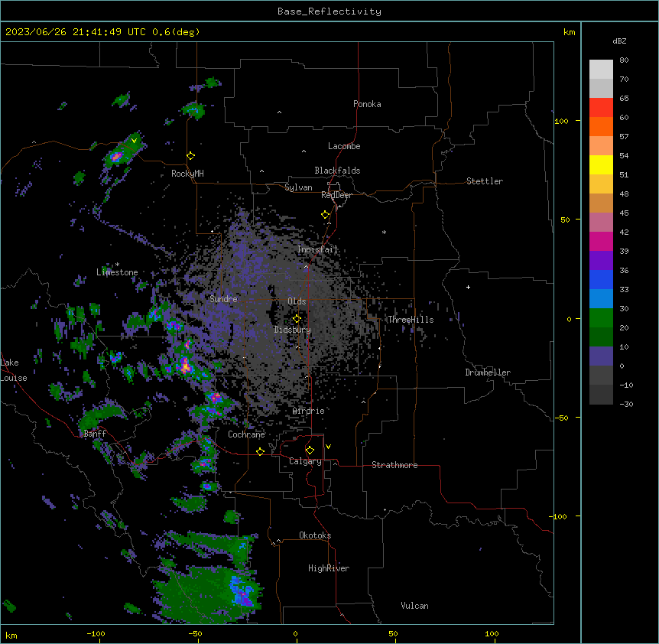Choose the blue 33-36 dBZ legend swatch
This screenshot has height=644, width=659.
(601, 279)
